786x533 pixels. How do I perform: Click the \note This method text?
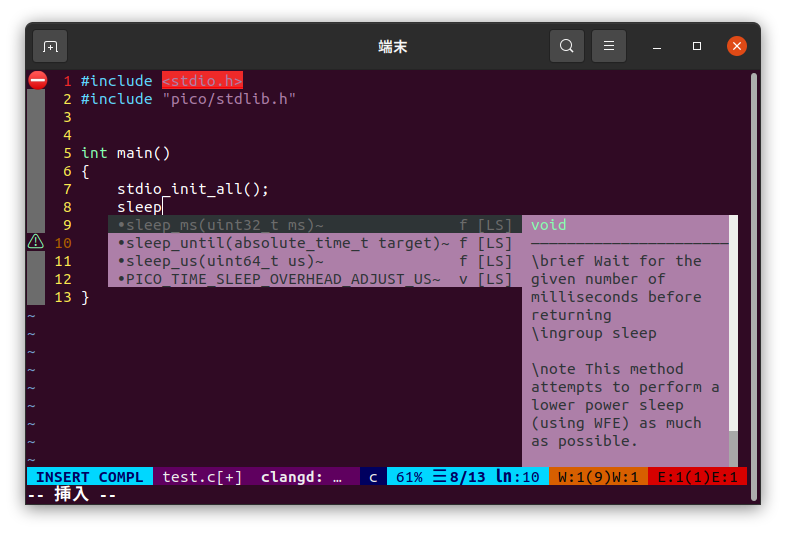coord(607,369)
